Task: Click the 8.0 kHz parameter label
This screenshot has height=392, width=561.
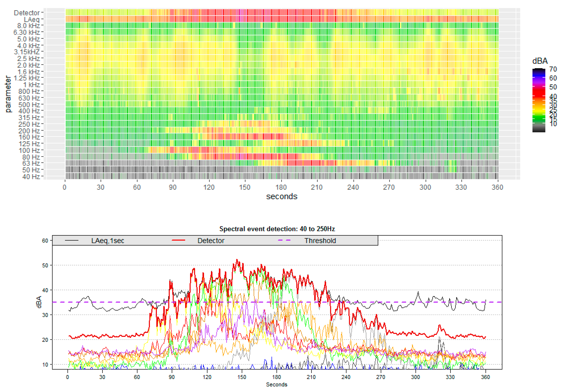Action: coord(28,26)
